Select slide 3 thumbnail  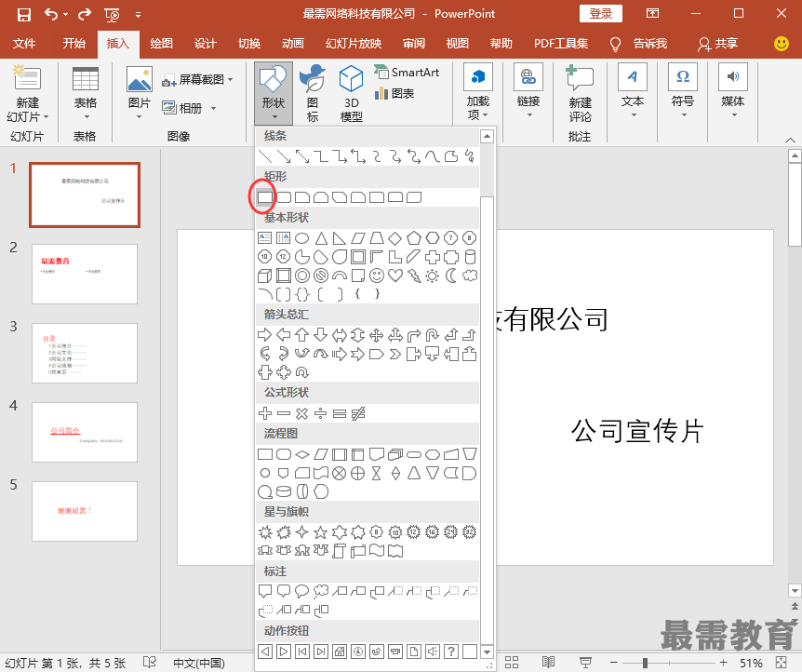pyautogui.click(x=85, y=353)
